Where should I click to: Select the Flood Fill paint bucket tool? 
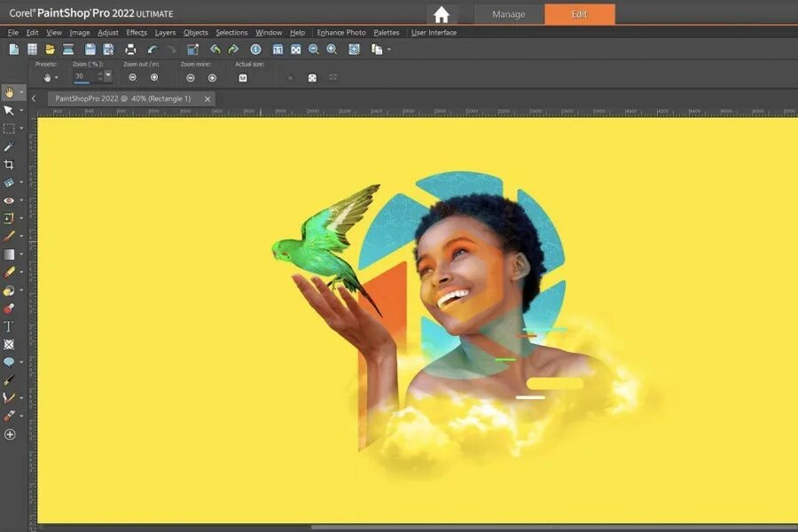(9, 290)
